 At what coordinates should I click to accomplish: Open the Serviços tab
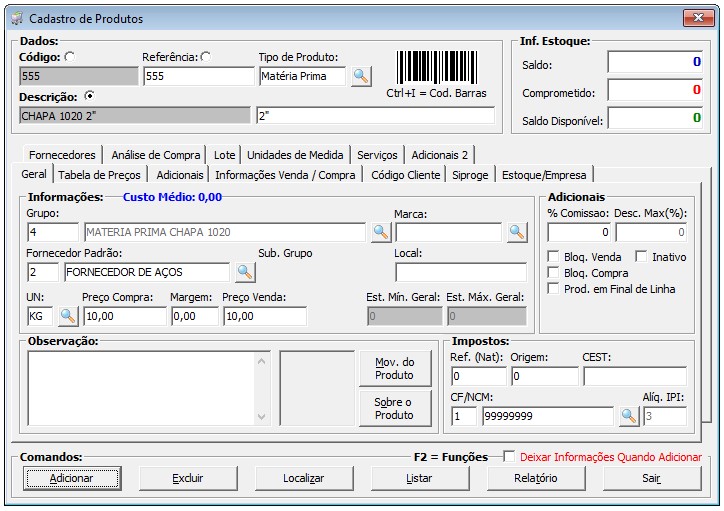pos(377,155)
